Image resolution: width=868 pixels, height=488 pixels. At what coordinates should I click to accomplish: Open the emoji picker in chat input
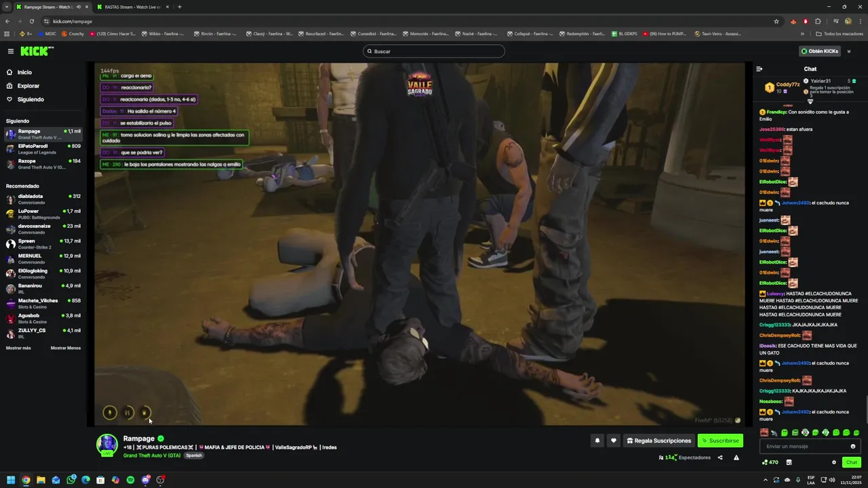pos(853,446)
